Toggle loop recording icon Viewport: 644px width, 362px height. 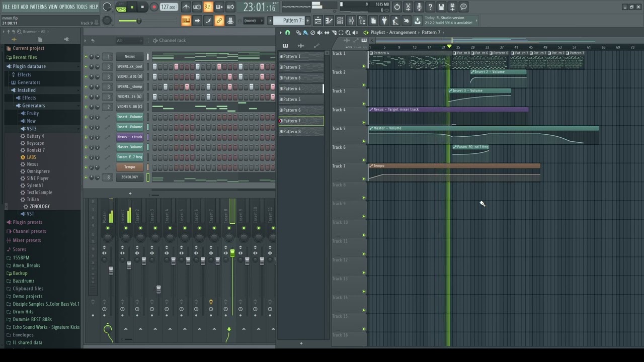pyautogui.click(x=230, y=7)
